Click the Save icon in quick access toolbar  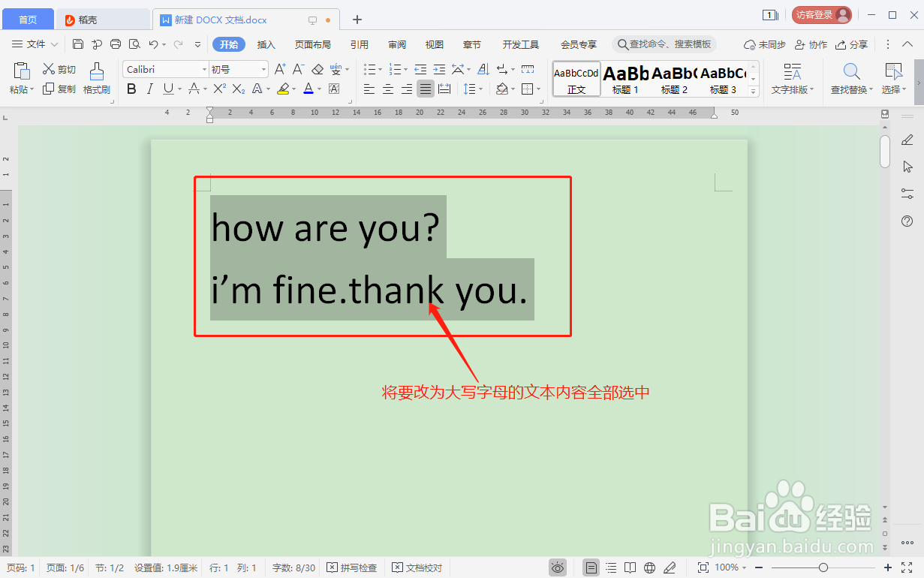tap(78, 44)
